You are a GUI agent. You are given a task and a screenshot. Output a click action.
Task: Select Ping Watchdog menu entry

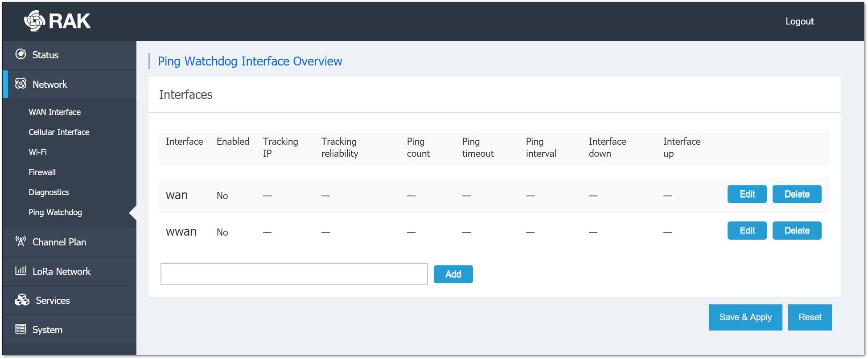pyautogui.click(x=55, y=212)
